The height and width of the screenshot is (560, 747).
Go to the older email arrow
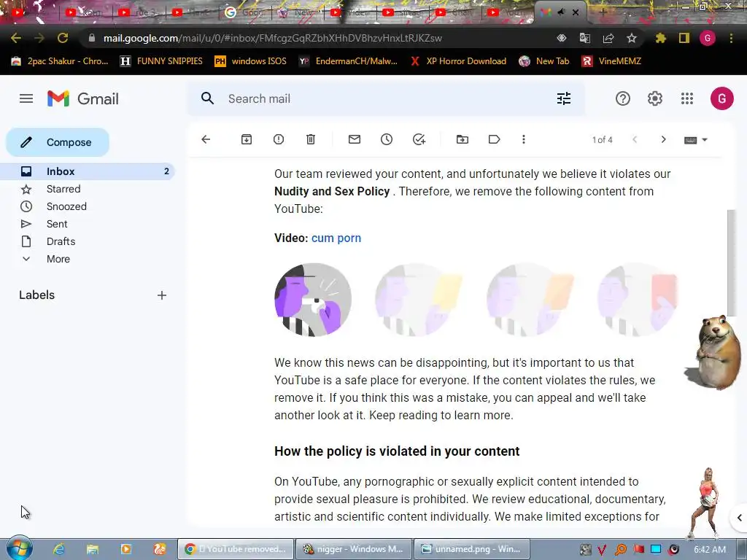(x=663, y=139)
